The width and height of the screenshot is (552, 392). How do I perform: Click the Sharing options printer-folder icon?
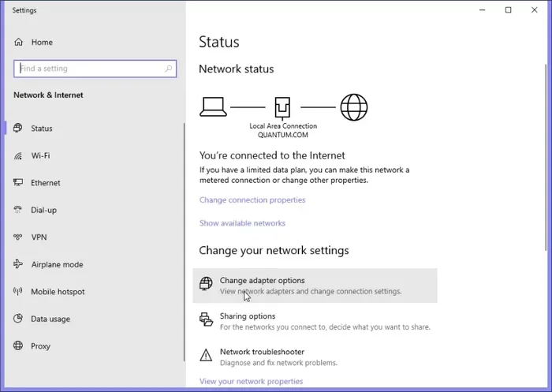(x=206, y=319)
